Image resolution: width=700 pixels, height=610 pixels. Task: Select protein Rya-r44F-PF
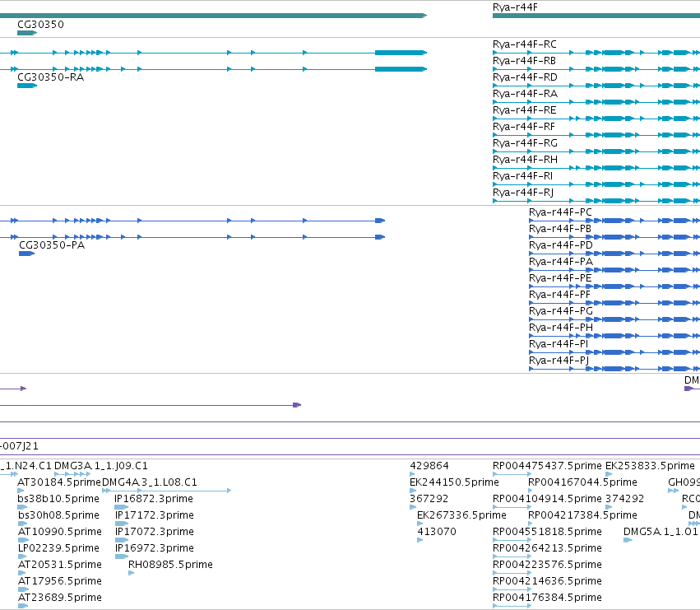tap(560, 295)
